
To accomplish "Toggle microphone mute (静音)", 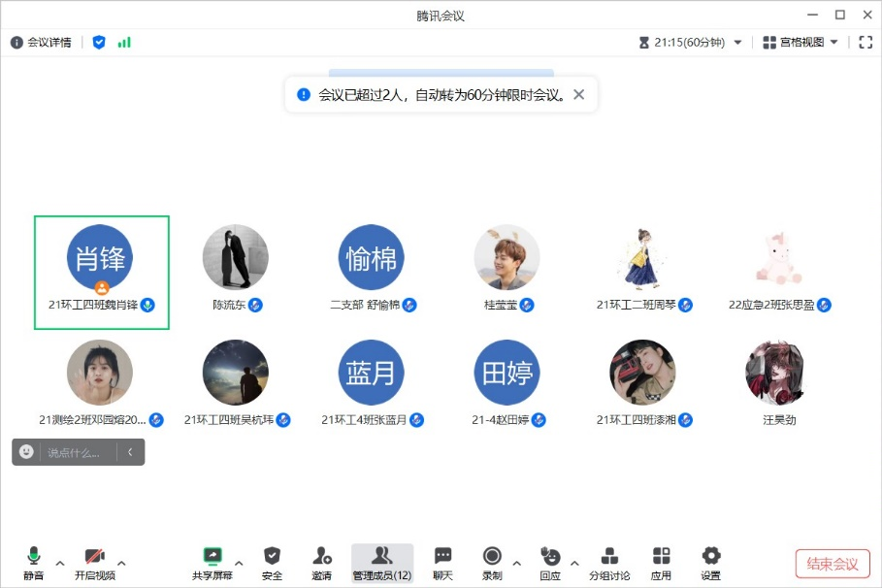I will pos(34,557).
